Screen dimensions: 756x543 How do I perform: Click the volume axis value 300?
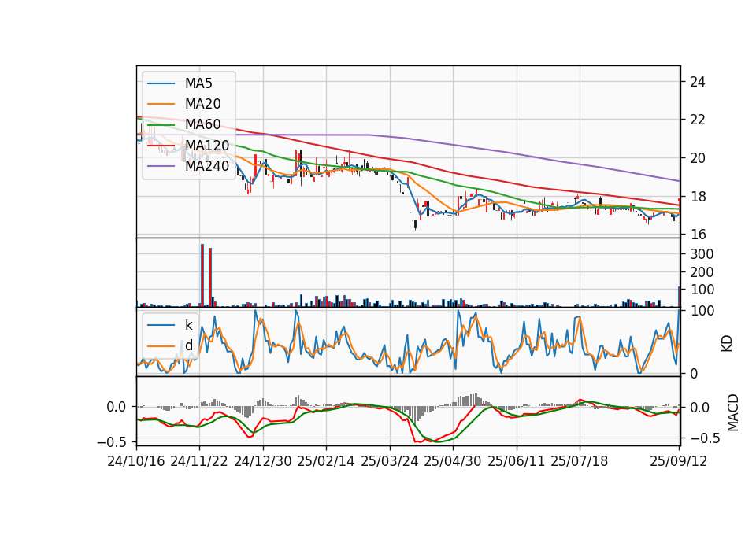[x=702, y=254]
